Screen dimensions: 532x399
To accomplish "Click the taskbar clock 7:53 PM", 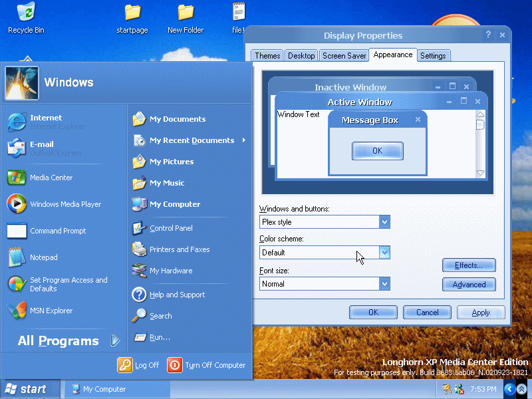I will click(483, 389).
